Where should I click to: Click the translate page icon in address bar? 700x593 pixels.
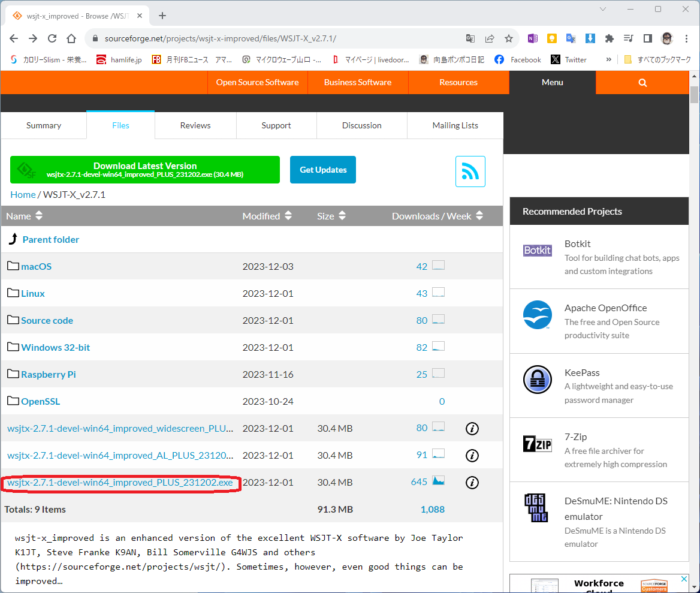(470, 38)
